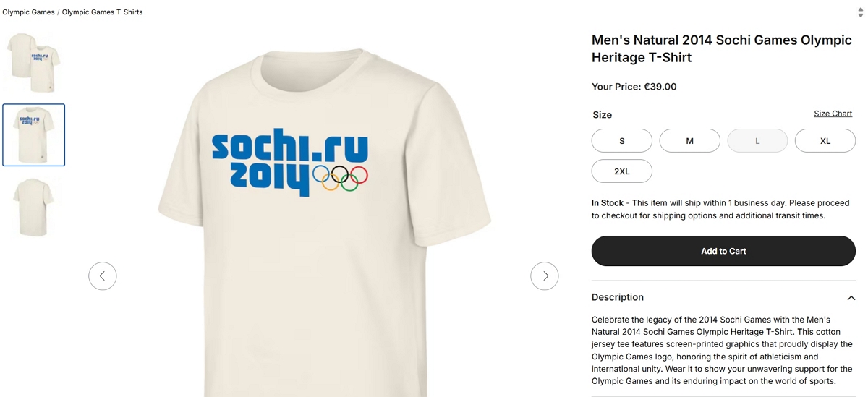This screenshot has height=397, width=868.
Task: Click the scroll down arrow at top right
Action: pyautogui.click(x=861, y=15)
